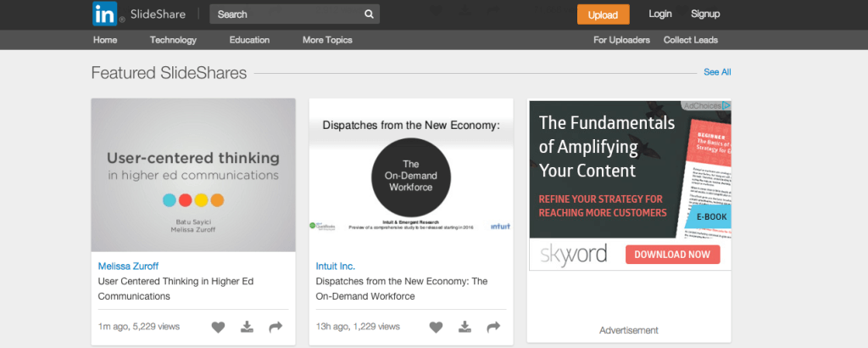The image size is (868, 348).
Task: Open title User Centered Thinking in Higher Ed
Action: 175,289
